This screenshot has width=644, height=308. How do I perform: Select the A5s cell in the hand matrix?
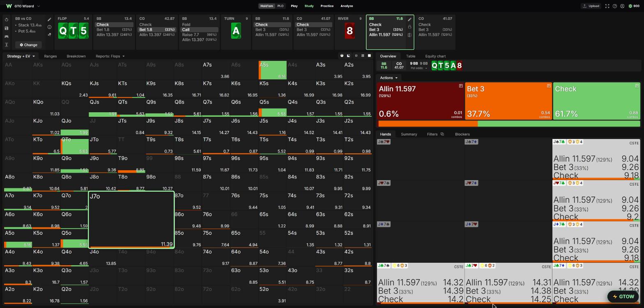click(273, 70)
